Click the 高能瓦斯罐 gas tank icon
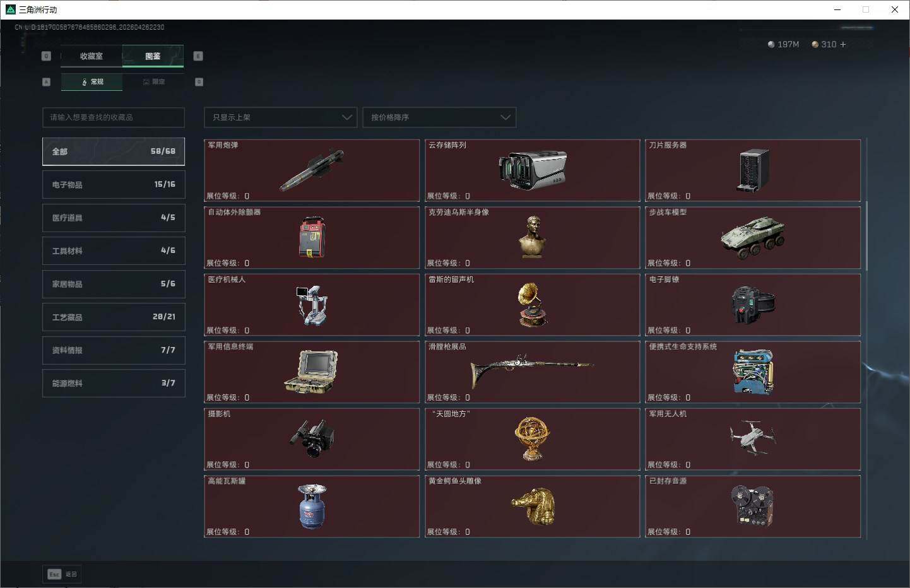Viewport: 910px width, 588px height. (x=312, y=507)
